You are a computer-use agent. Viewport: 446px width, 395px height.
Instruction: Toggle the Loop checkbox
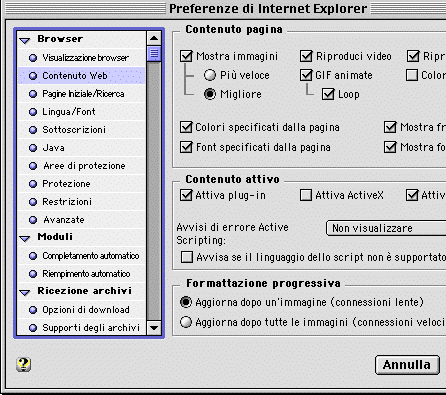tap(328, 94)
